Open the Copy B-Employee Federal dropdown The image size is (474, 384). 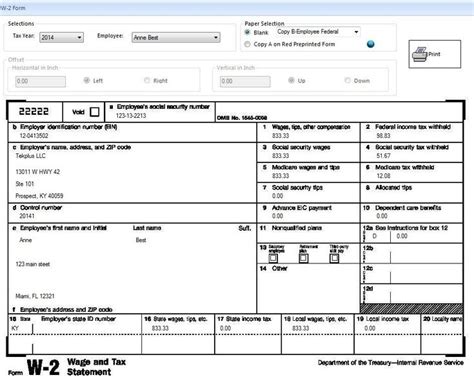pos(318,32)
